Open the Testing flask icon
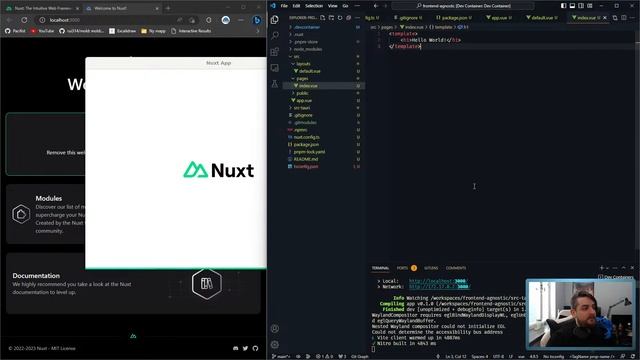Viewport: 640px width, 360px height. coord(275,84)
